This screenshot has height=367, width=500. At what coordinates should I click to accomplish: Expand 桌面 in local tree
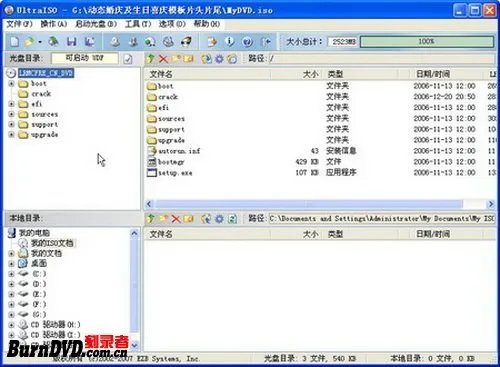point(11,264)
